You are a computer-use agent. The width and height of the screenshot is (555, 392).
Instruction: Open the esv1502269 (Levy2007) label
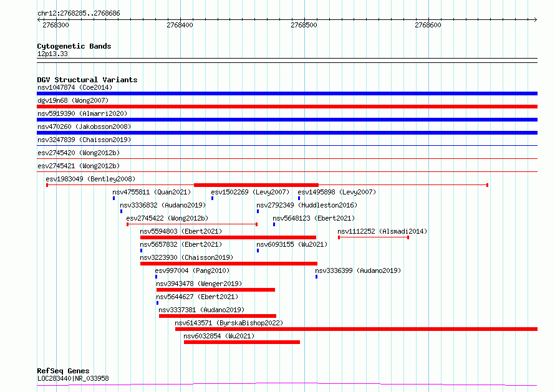(250, 192)
